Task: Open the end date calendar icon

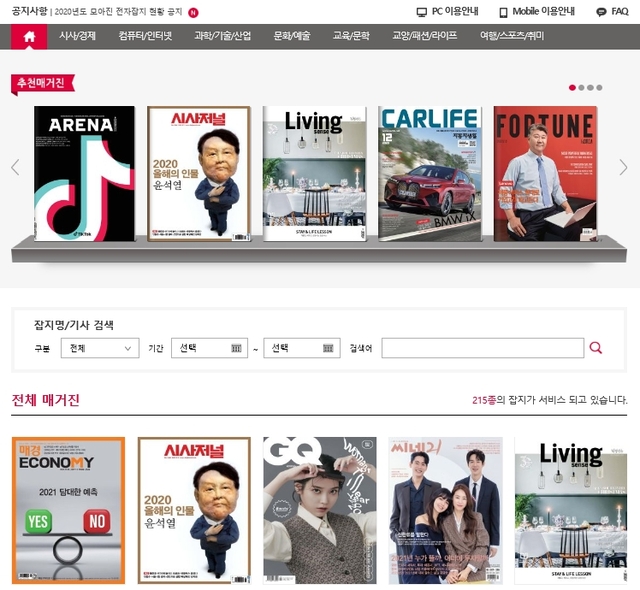Action: pyautogui.click(x=330, y=348)
